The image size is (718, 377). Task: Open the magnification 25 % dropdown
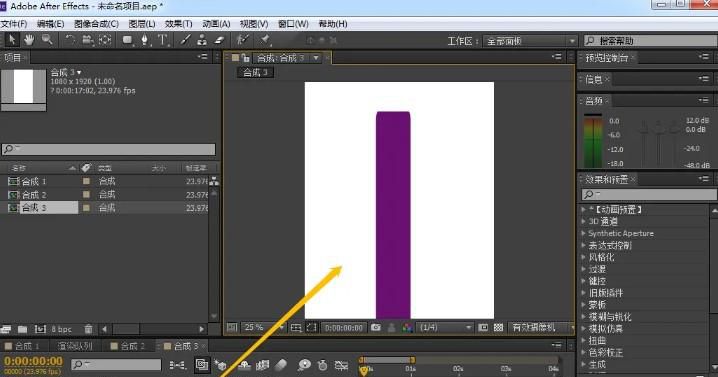(x=263, y=328)
